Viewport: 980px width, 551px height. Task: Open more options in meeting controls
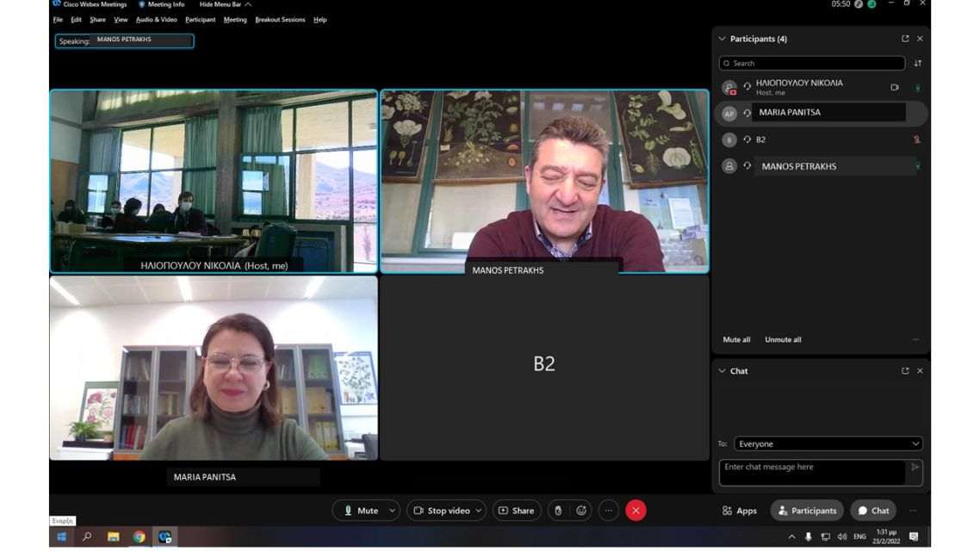click(608, 511)
